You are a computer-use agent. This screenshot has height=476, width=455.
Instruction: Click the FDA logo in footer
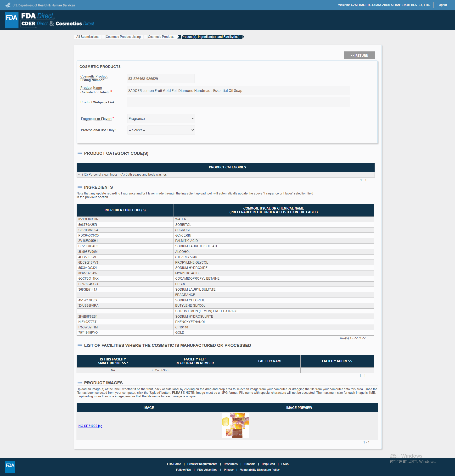point(10,466)
